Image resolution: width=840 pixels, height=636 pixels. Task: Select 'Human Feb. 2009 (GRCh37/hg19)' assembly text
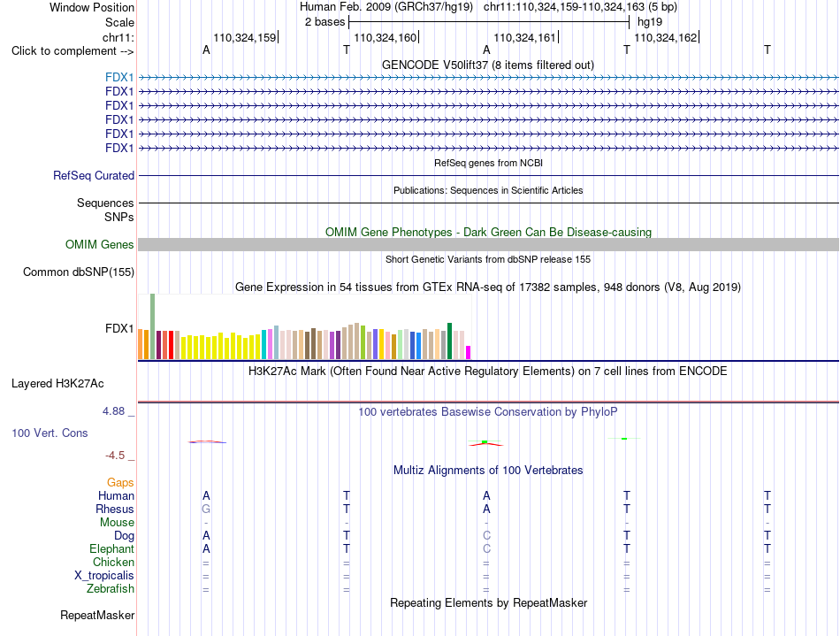tap(386, 7)
